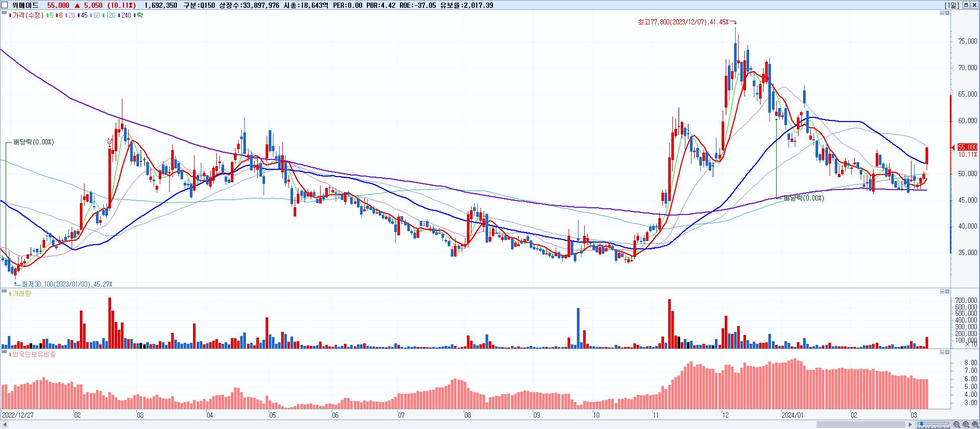Click the scrollbar left arrow
This screenshot has width=980, height=429.
[5, 424]
